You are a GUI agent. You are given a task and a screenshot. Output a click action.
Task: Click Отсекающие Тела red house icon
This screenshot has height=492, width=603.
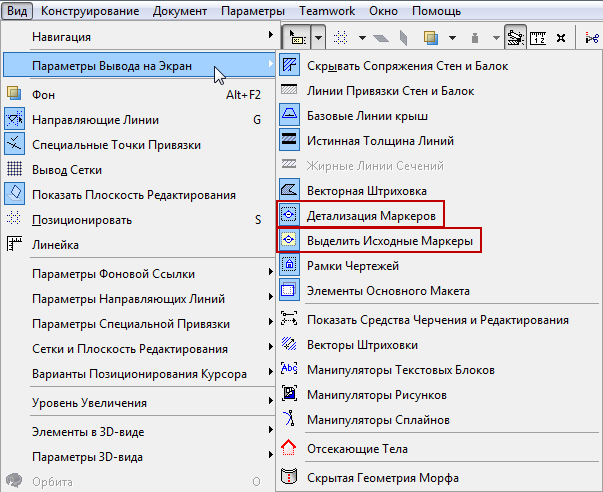[288, 448]
